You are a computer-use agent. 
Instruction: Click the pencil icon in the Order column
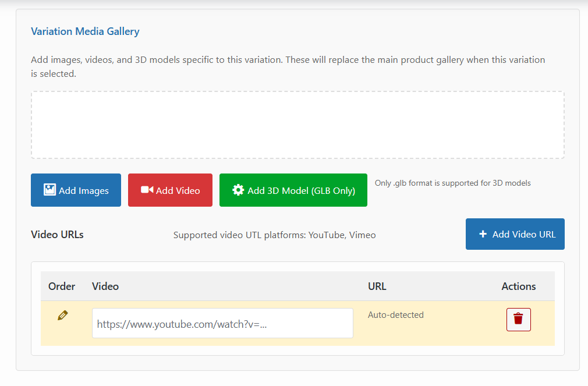coord(63,316)
